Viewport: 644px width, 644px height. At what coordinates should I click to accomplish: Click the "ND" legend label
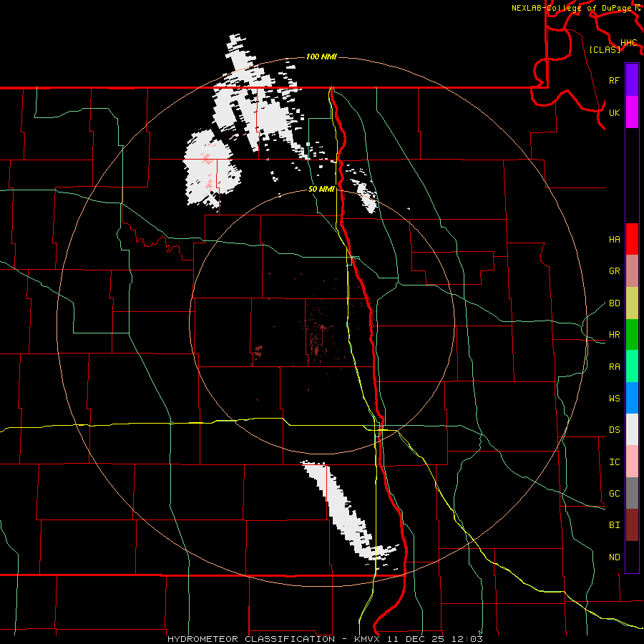(614, 557)
